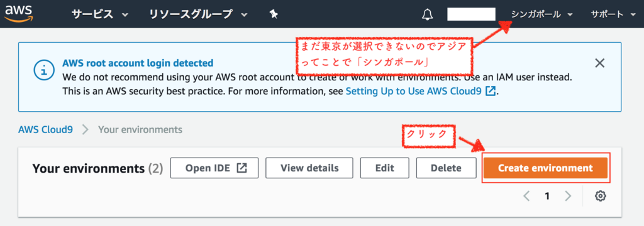Open the サービス menu
The height and width of the screenshot is (226, 644).
tap(100, 14)
